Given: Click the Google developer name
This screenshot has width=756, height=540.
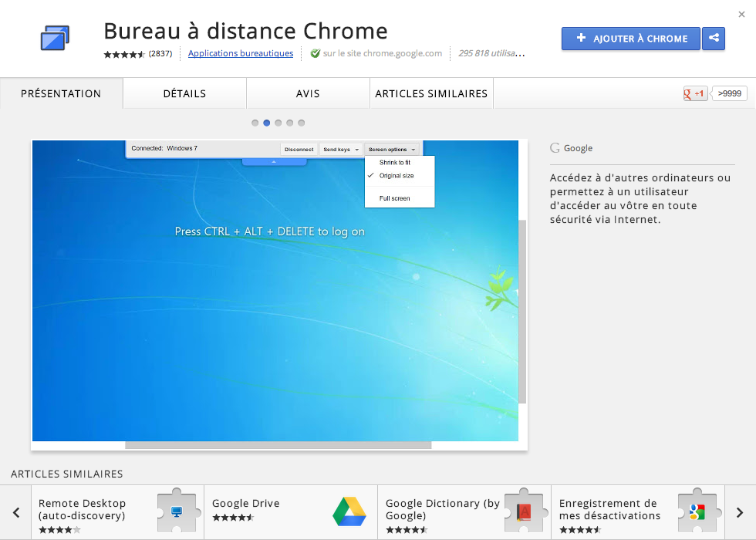Looking at the screenshot, I should point(578,148).
